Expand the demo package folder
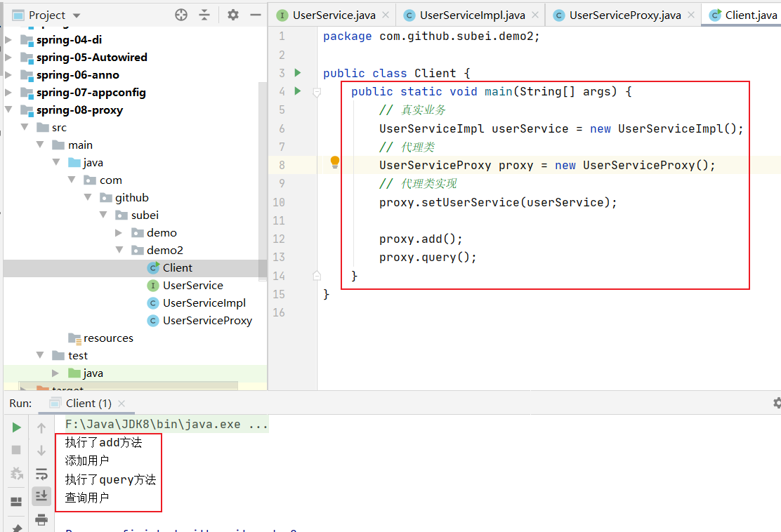The width and height of the screenshot is (781, 532). 119,233
